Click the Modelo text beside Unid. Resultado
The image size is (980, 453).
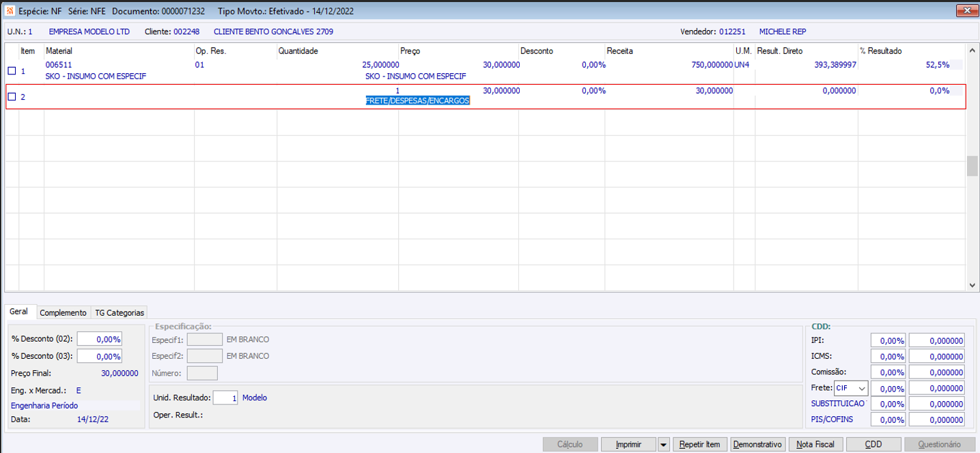click(x=255, y=398)
